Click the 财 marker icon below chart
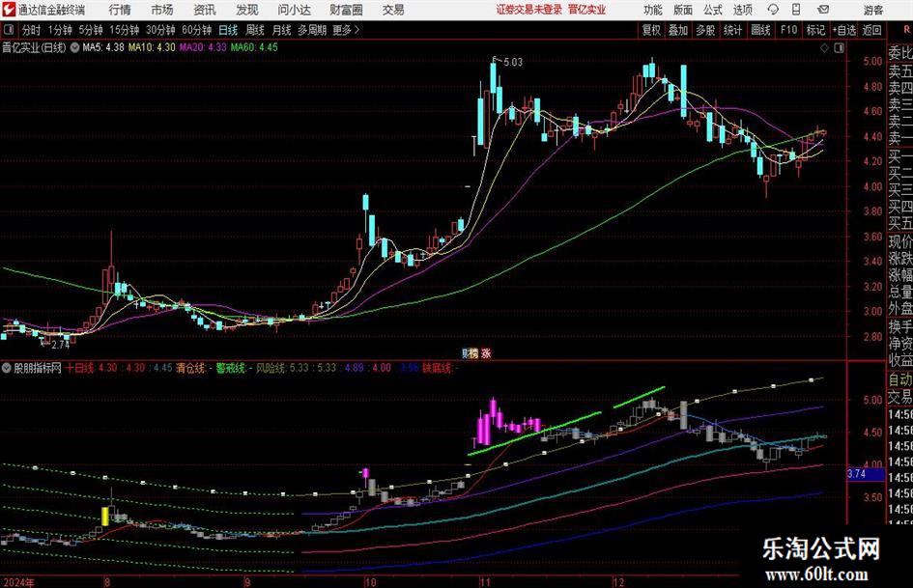Image resolution: width=913 pixels, height=588 pixels. (466, 353)
